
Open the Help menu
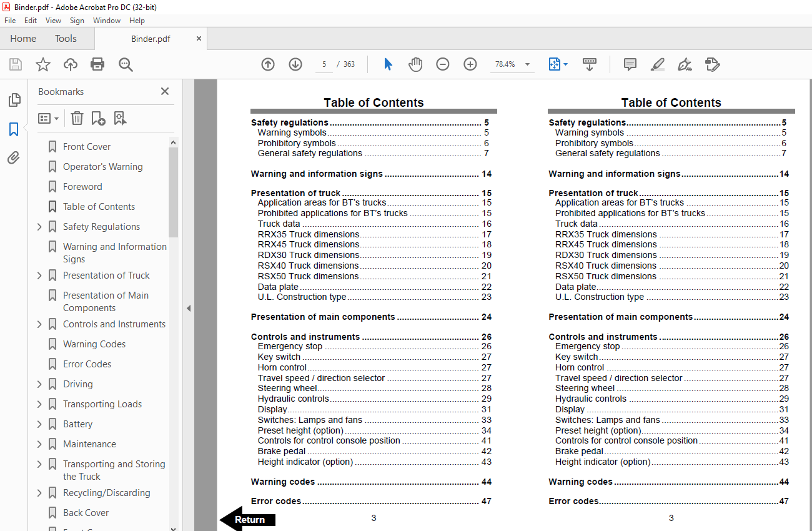pyautogui.click(x=137, y=21)
